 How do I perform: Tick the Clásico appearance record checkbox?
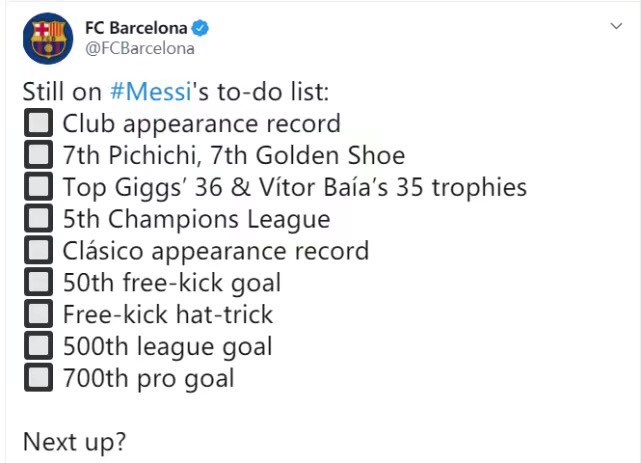(38, 251)
